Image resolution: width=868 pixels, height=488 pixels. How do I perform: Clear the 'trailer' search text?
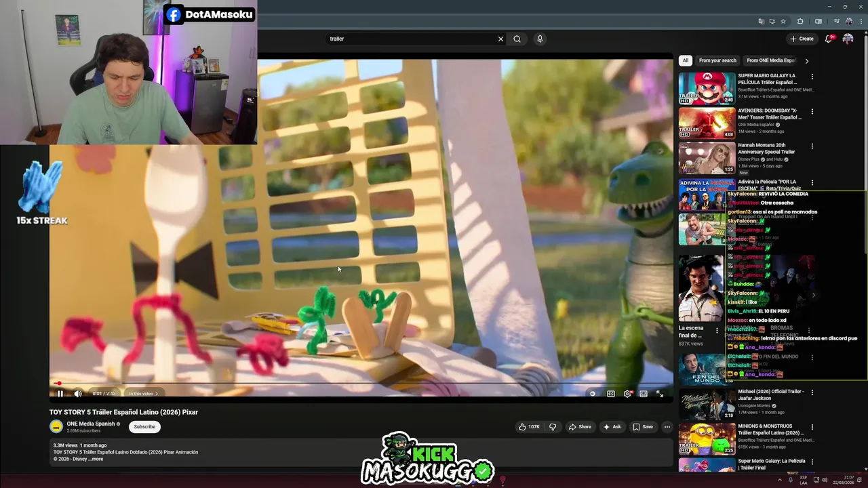500,39
